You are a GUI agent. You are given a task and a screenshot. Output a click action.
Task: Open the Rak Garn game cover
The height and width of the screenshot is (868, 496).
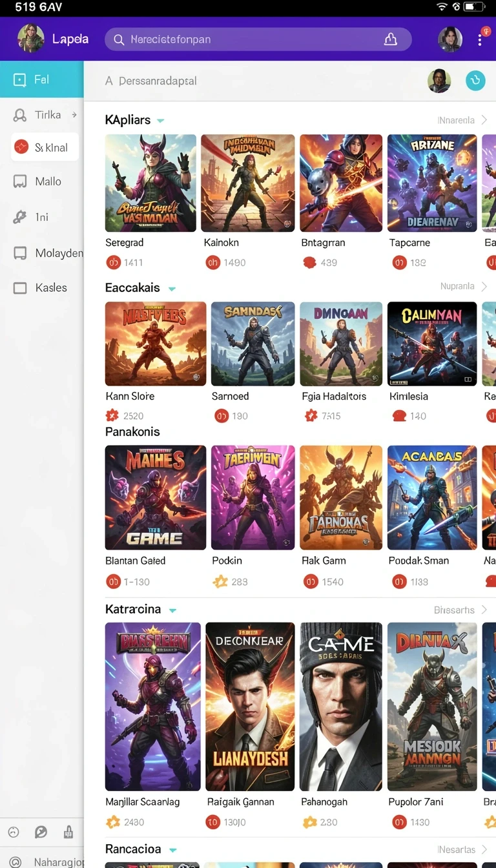341,497
